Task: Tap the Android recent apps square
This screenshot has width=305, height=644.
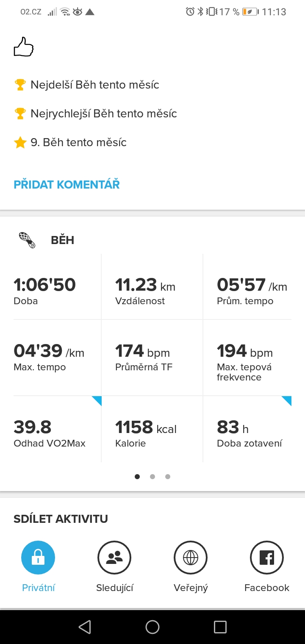Action: click(220, 627)
